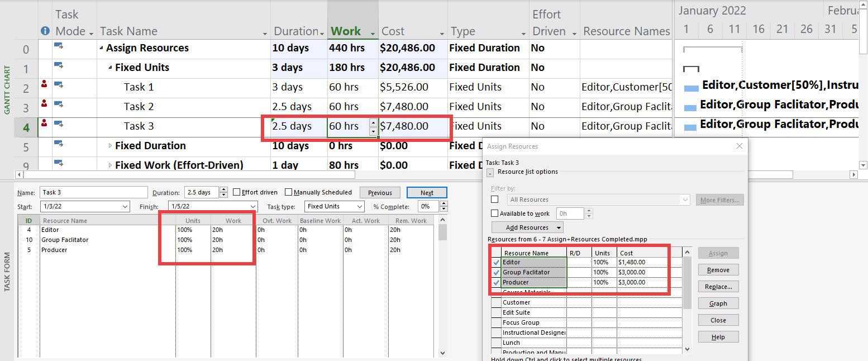This screenshot has width=868, height=361.
Task: Click the Next button in Task Form
Action: pyautogui.click(x=427, y=193)
